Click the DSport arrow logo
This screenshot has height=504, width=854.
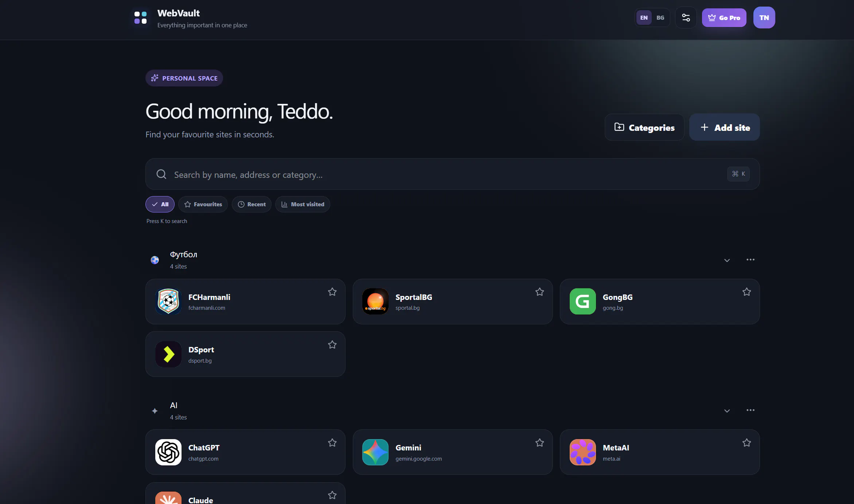click(x=168, y=354)
